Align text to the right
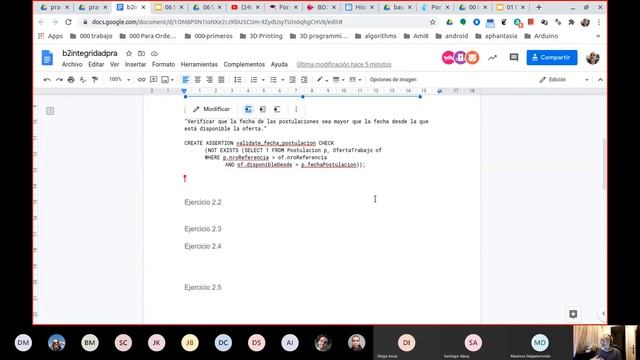Image resolution: width=640 pixels, height=360 pixels. coord(209,80)
